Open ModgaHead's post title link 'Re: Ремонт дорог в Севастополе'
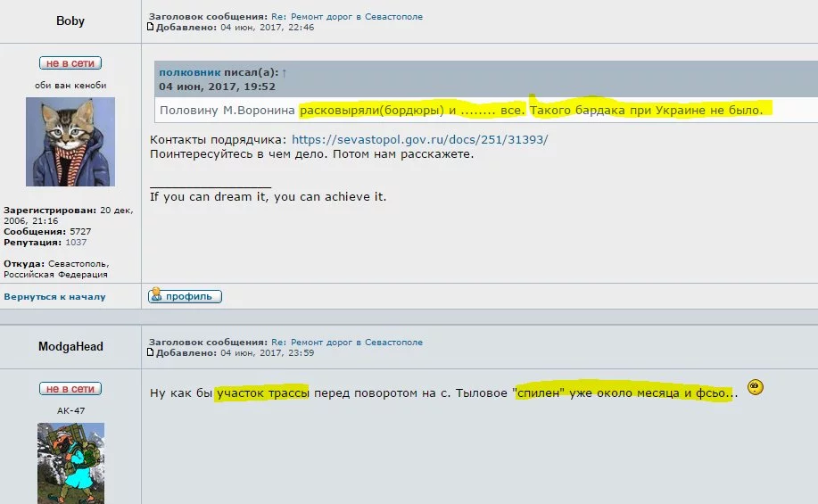 tap(347, 343)
